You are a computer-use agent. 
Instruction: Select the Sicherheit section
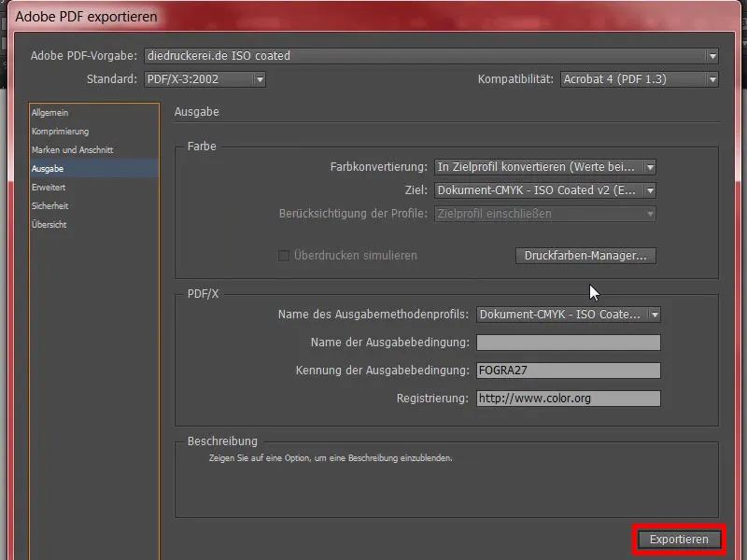[x=94, y=205]
